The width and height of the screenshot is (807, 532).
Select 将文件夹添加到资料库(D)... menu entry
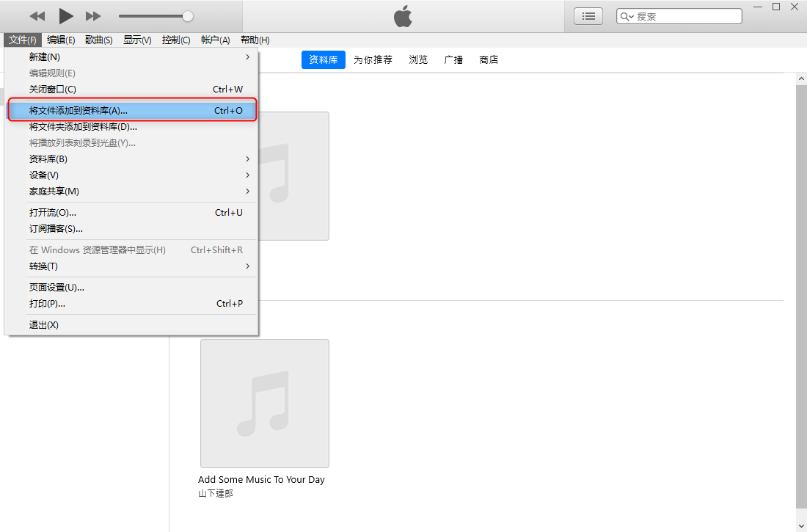[x=131, y=127]
